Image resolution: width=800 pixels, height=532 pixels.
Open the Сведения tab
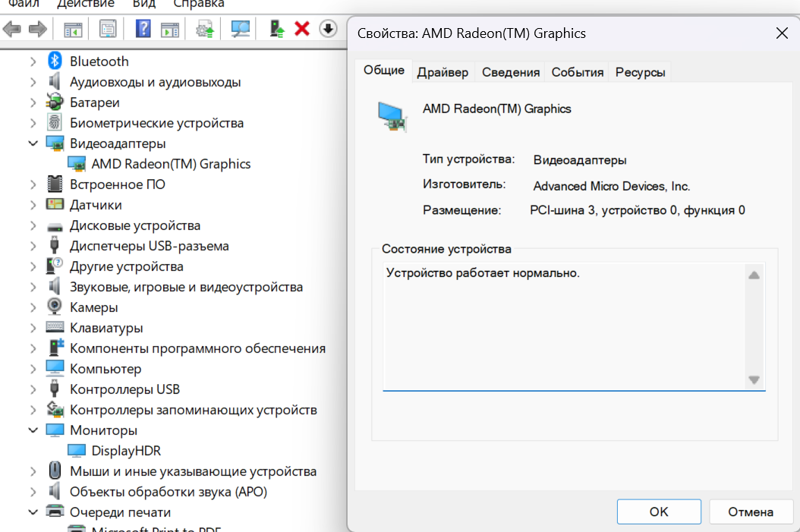click(x=511, y=72)
